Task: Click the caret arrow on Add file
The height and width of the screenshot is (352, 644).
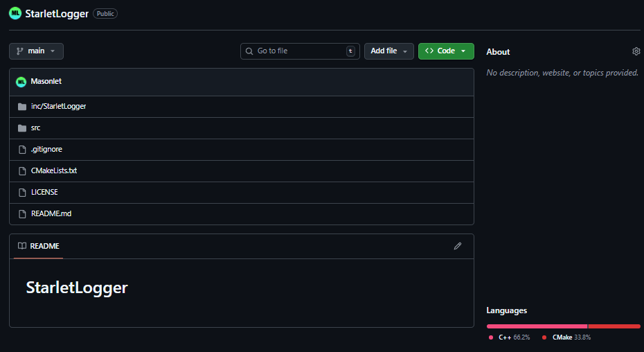Action: (x=405, y=51)
